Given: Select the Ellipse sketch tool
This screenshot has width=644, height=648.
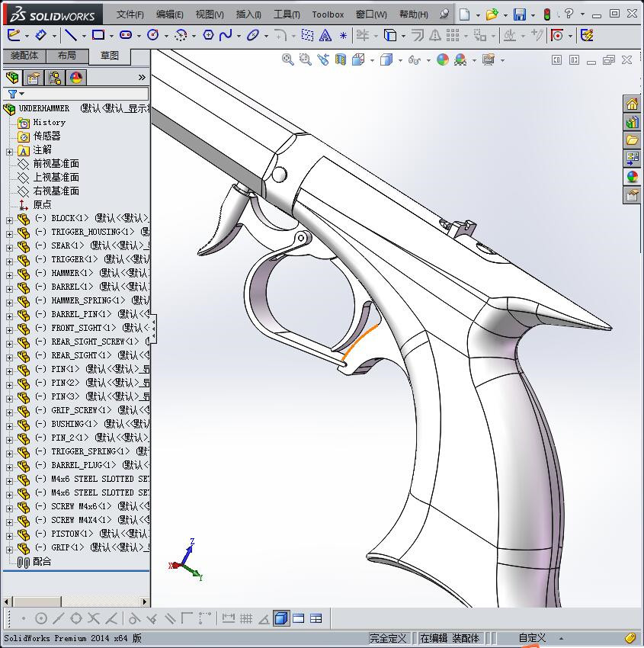Looking at the screenshot, I should [x=252, y=35].
